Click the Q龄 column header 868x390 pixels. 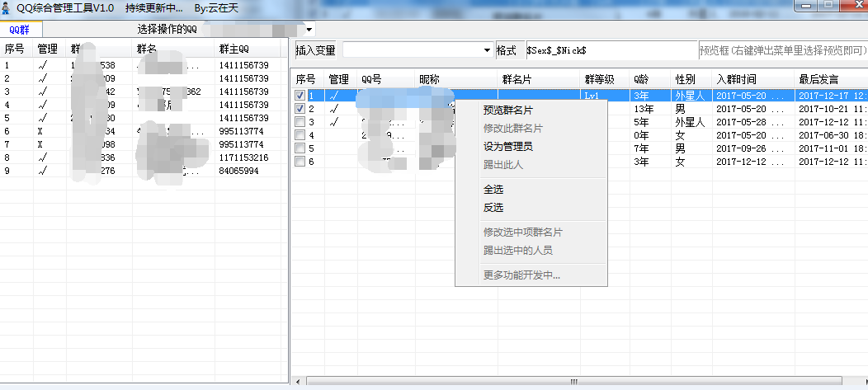(x=650, y=80)
